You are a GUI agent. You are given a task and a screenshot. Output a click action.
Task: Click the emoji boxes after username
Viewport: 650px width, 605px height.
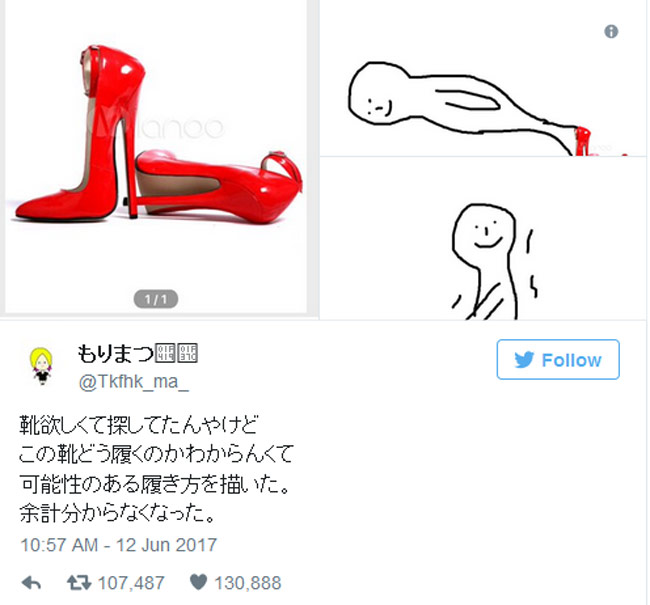[x=176, y=353]
